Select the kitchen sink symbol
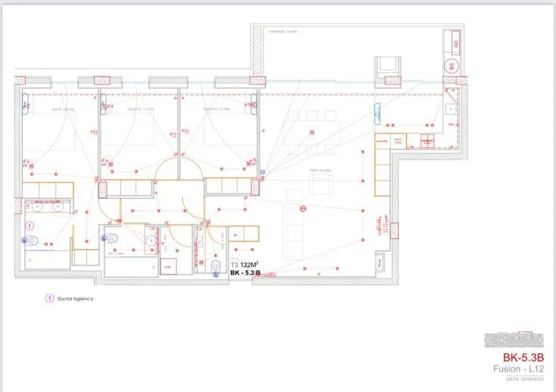The width and height of the screenshot is (556, 392). 452,110
